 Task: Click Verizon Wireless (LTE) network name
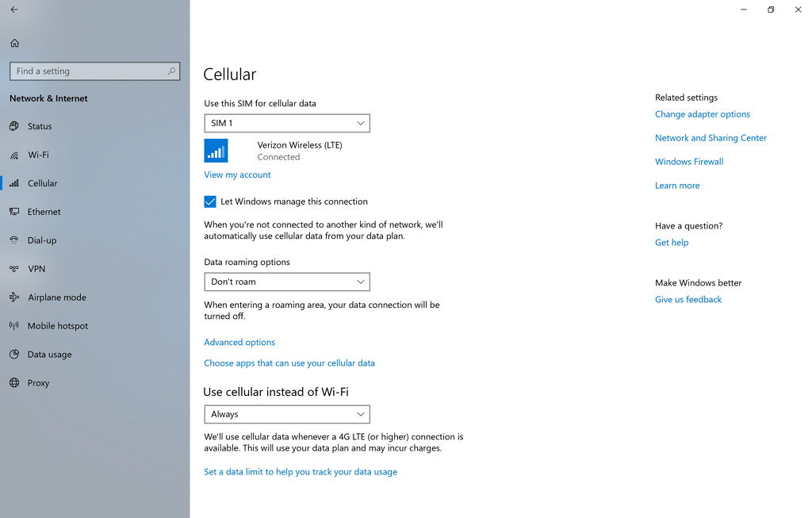300,145
